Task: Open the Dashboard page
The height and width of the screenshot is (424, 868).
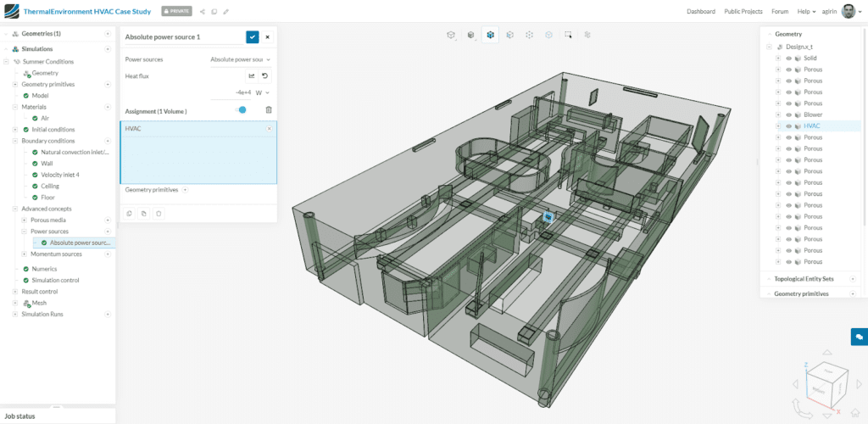Action: [x=701, y=11]
